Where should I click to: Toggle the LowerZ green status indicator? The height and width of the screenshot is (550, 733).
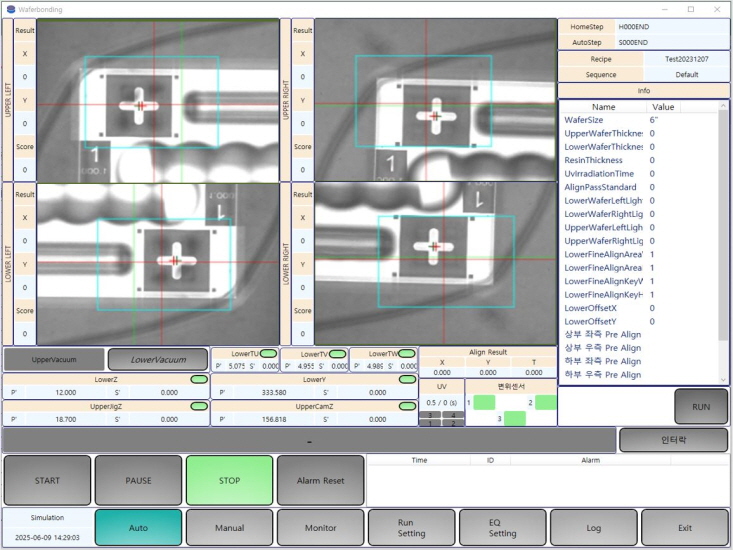click(198, 380)
